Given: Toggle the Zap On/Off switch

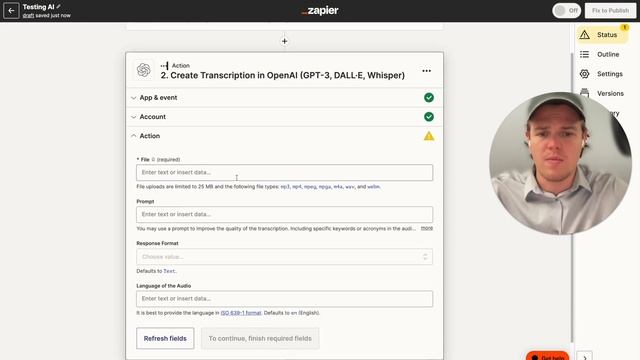Looking at the screenshot, I should (567, 11).
